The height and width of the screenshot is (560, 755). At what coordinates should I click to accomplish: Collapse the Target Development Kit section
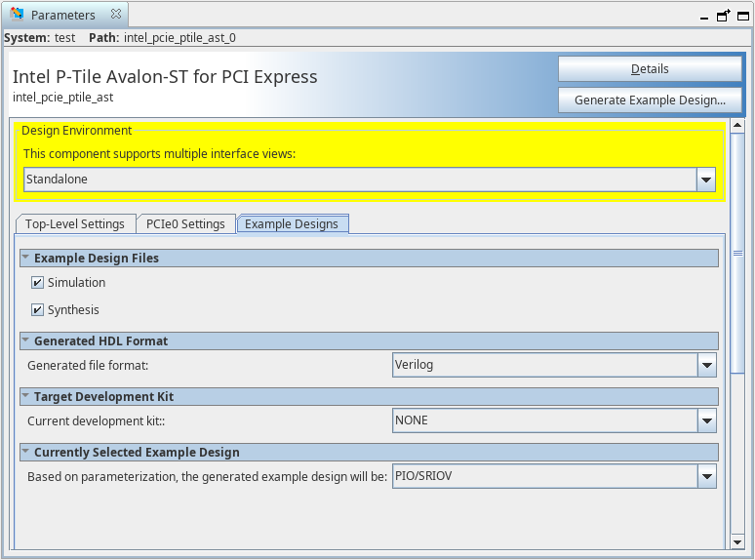25,396
